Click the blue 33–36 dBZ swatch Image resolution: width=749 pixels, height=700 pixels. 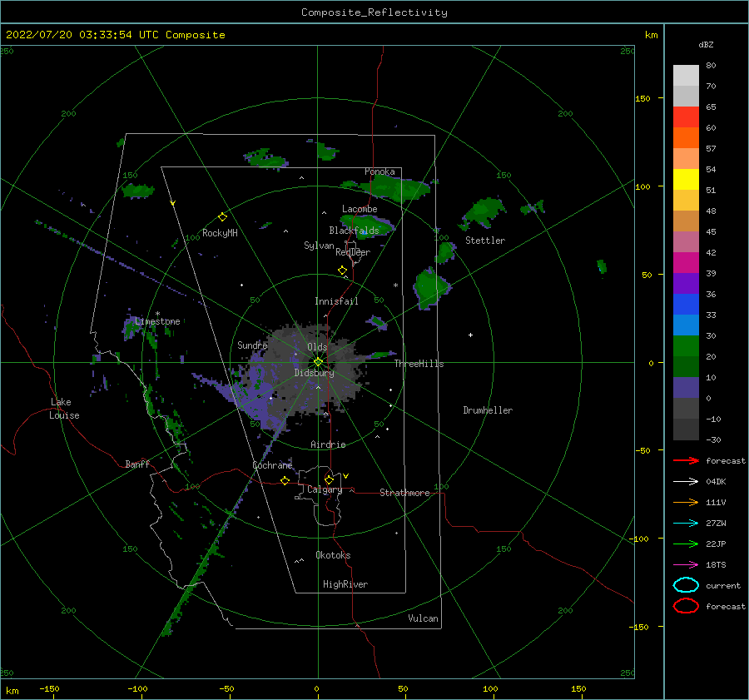[x=686, y=305]
